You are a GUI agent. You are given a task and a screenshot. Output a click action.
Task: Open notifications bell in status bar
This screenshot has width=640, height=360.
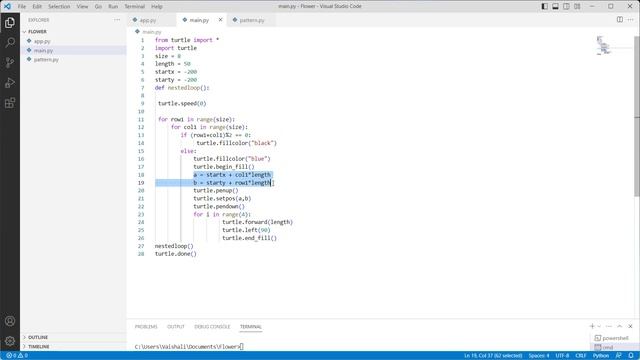click(x=631, y=356)
